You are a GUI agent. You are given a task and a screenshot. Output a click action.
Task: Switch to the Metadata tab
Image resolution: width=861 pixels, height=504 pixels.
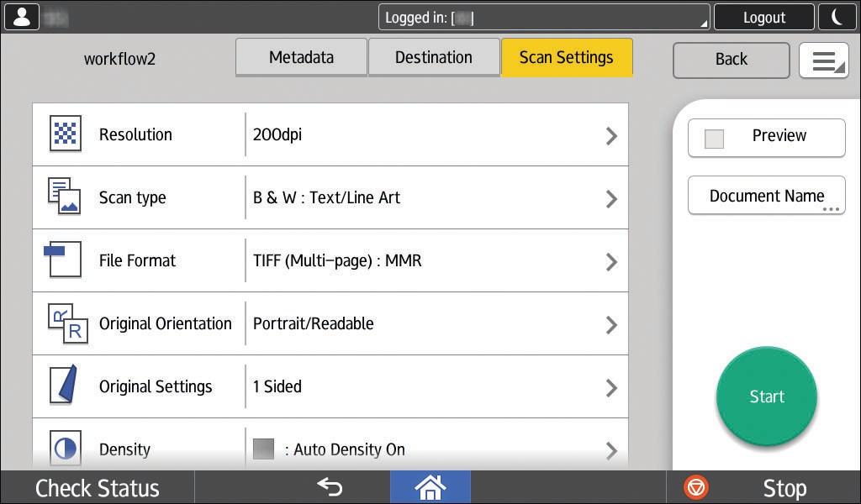tap(301, 57)
